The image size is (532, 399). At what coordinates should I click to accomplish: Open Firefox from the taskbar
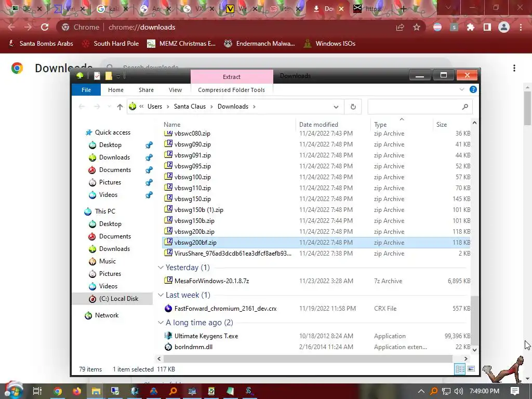pyautogui.click(x=77, y=391)
